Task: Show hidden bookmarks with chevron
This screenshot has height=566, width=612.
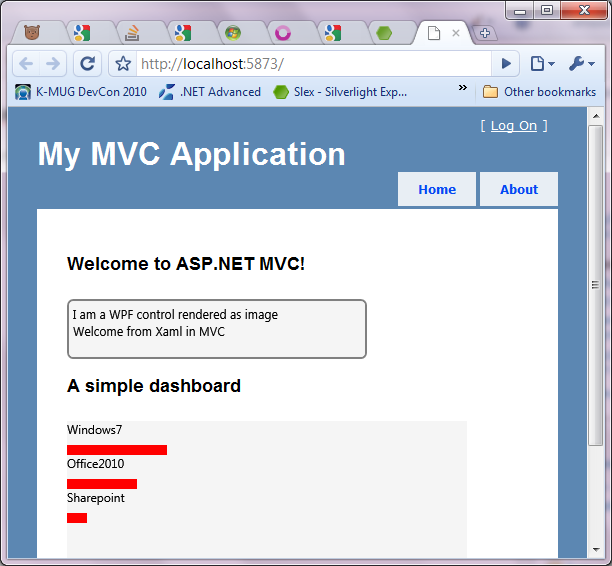Action: tap(463, 88)
